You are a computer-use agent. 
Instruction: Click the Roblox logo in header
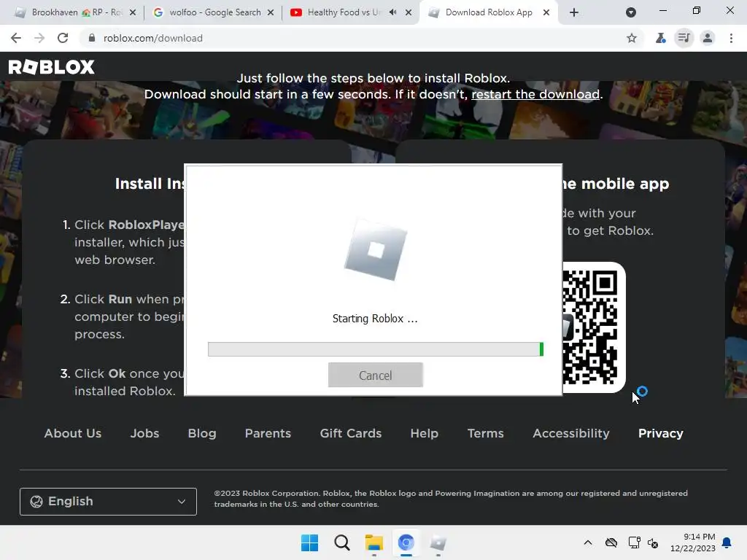52,67
